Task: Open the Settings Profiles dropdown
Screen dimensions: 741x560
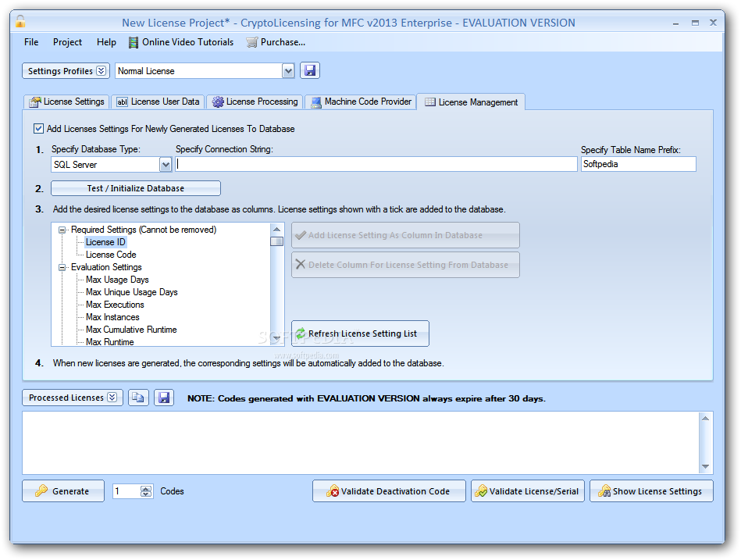Action: tap(66, 71)
